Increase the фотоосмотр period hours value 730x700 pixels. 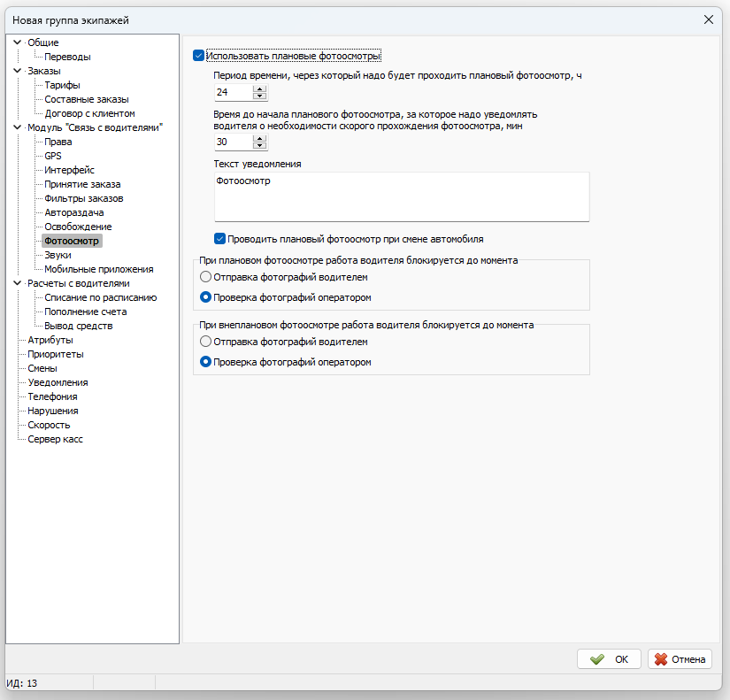[260, 88]
